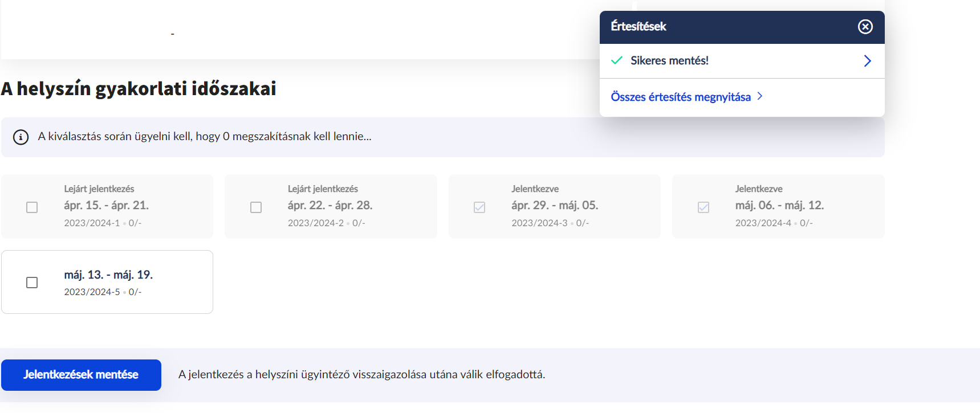
Task: Select the máj. 13. - máj. 19. checkbox
Action: [x=32, y=283]
